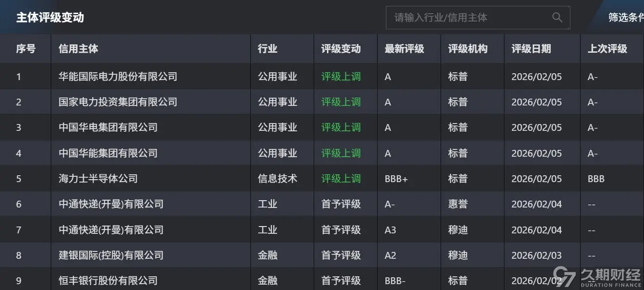Click the 行业 column header

[267, 49]
